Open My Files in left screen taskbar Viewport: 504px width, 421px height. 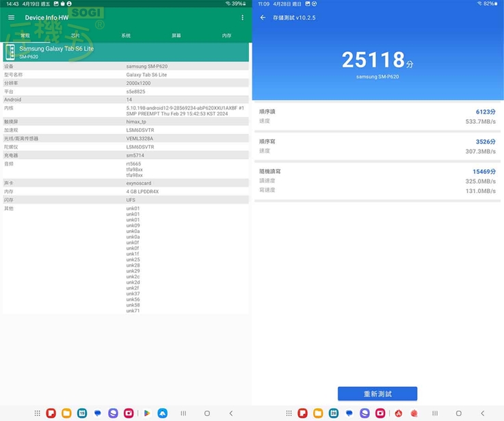pos(66,413)
